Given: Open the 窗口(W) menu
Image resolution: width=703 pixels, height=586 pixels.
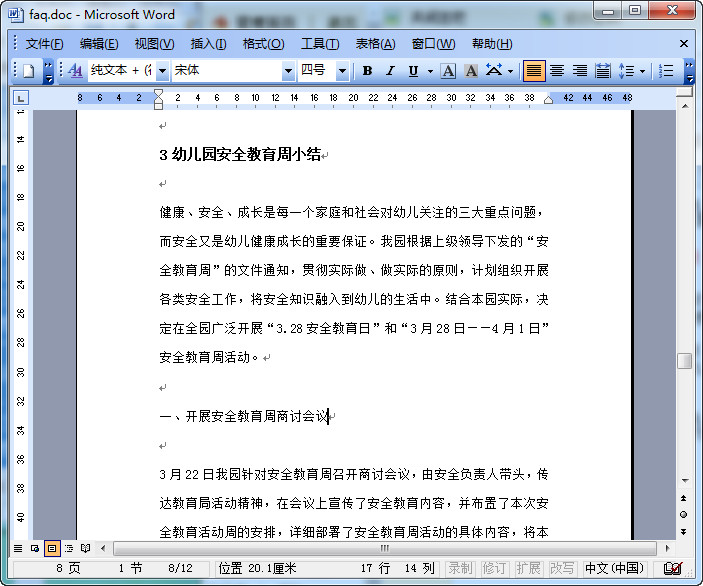Looking at the screenshot, I should click(434, 44).
